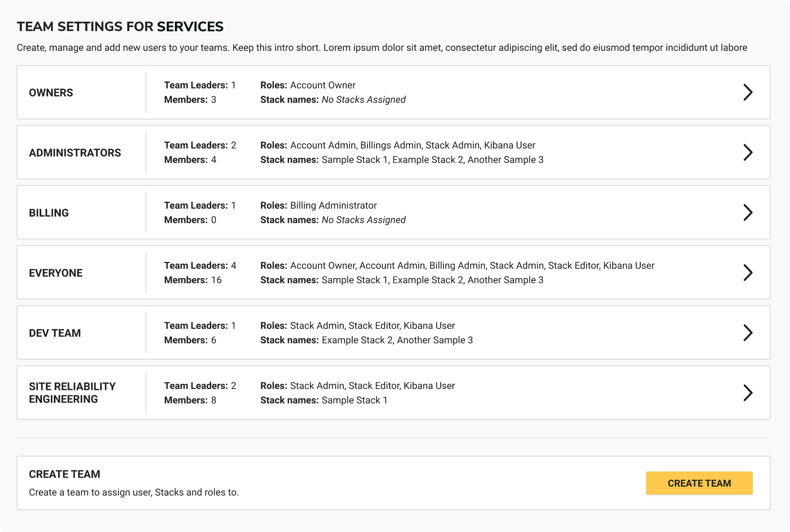Click Everyone row's right arrow icon
This screenshot has width=790, height=532.
[x=748, y=273]
